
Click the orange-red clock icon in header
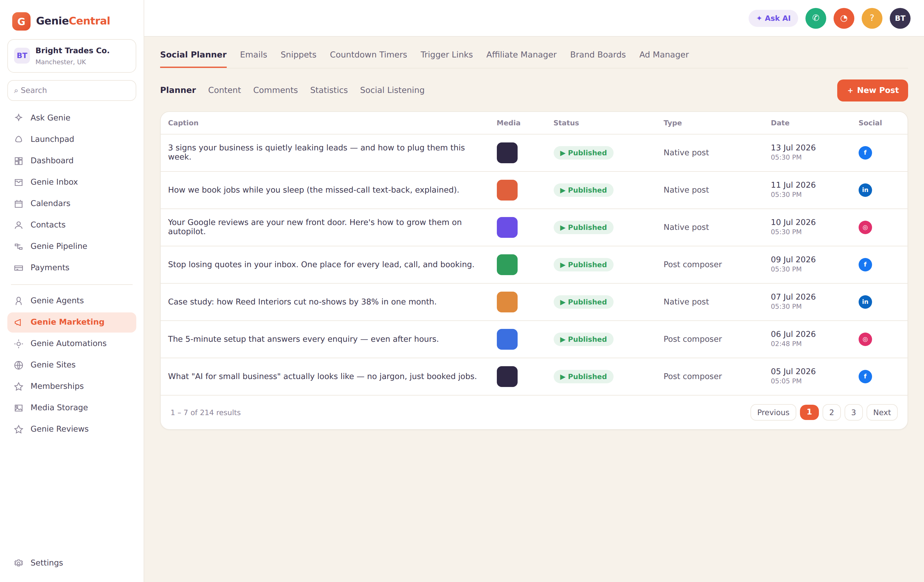(844, 18)
